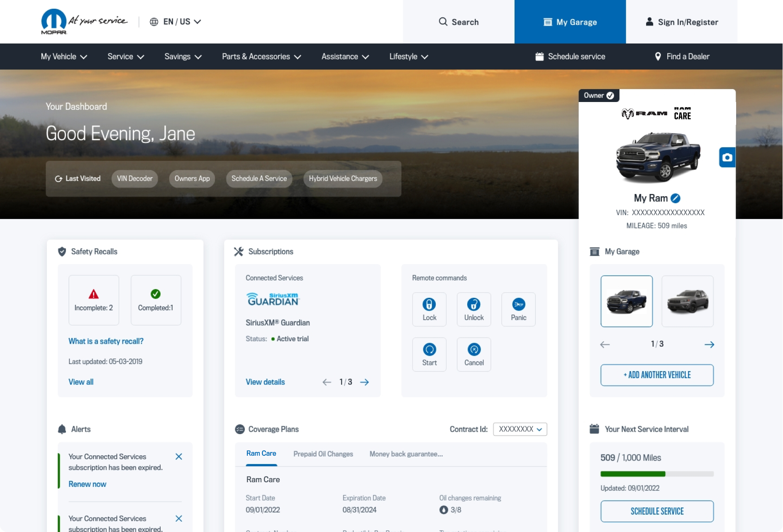Select the gray Jeep thumbnail in My Garage

point(687,301)
